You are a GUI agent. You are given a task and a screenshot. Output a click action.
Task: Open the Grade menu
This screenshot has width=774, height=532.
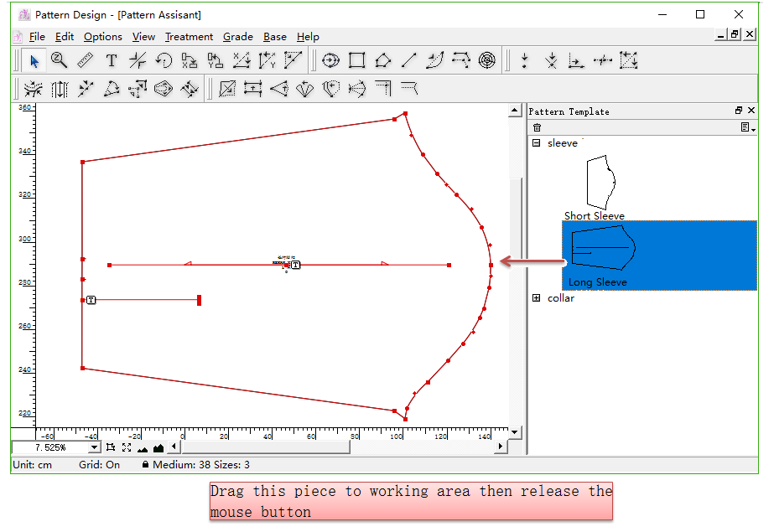point(237,37)
